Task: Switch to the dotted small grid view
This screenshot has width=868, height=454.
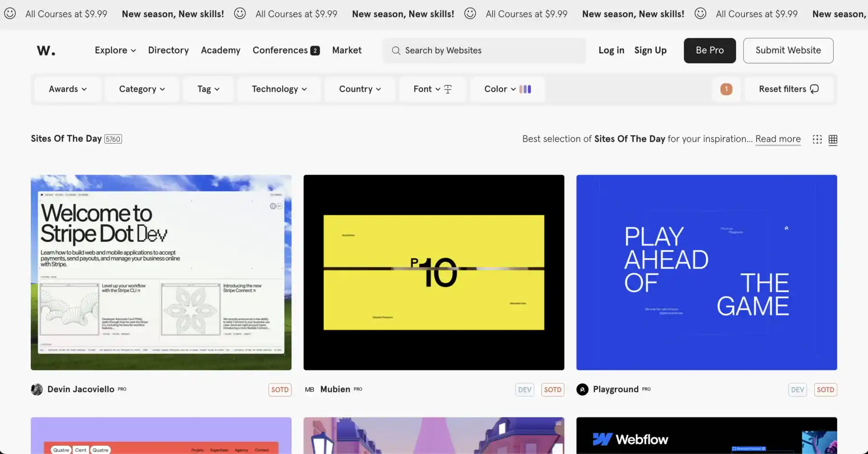Action: tap(817, 140)
